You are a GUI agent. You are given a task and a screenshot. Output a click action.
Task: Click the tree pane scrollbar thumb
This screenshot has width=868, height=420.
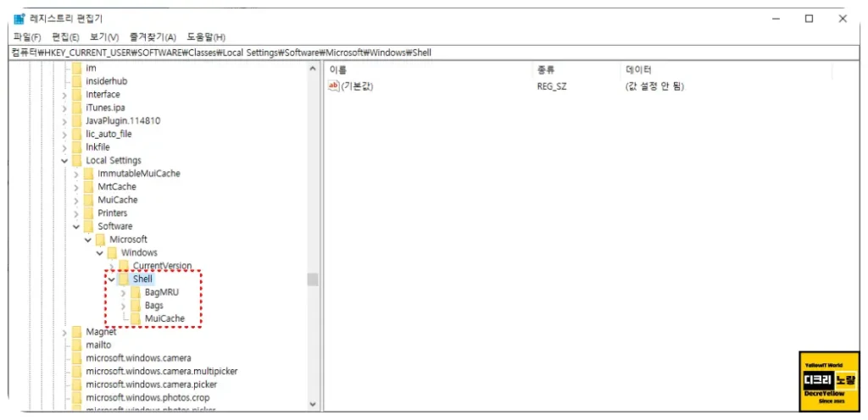coord(313,279)
